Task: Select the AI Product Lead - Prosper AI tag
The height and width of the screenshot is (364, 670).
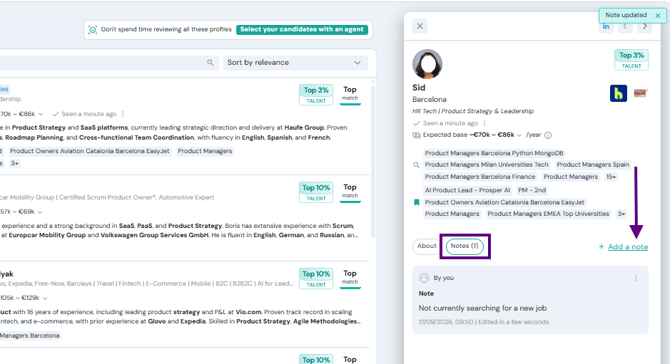Action: (x=467, y=190)
